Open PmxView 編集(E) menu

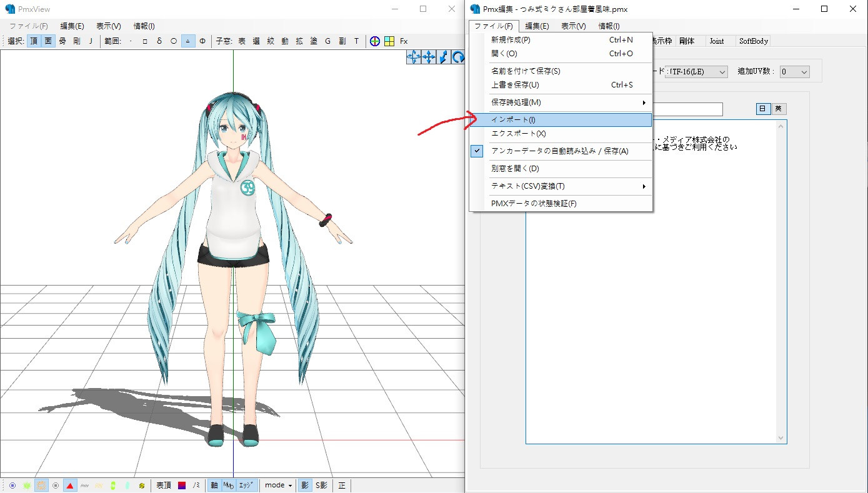pos(72,26)
